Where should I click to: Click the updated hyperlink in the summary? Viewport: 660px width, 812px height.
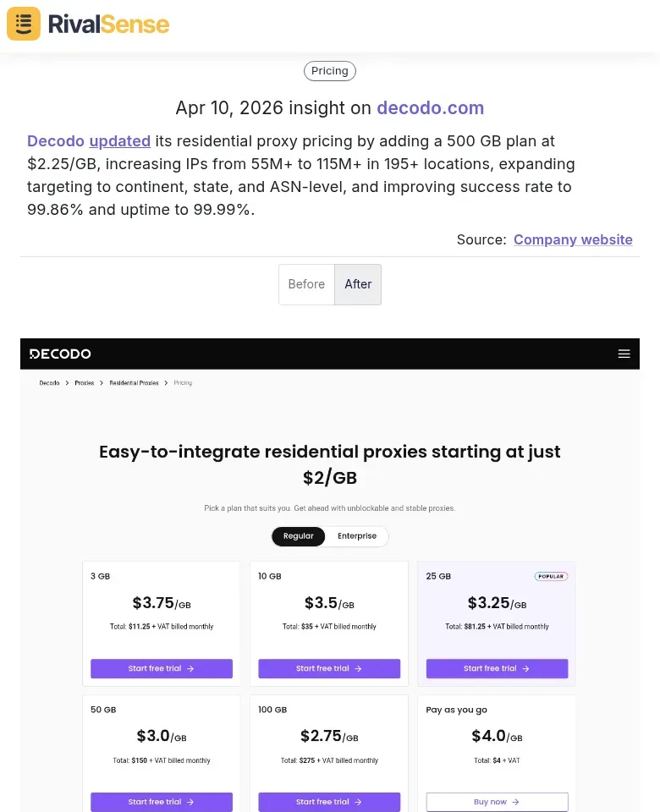click(x=119, y=141)
